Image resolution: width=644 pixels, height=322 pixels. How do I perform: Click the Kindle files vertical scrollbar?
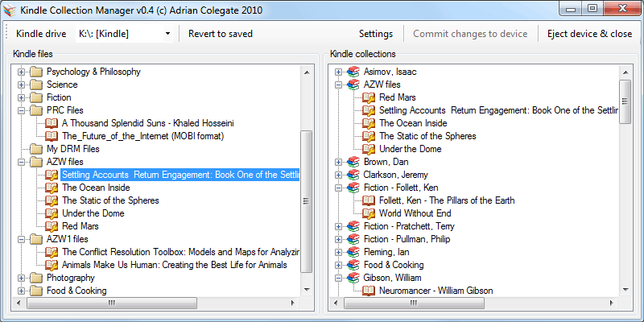coord(306,201)
